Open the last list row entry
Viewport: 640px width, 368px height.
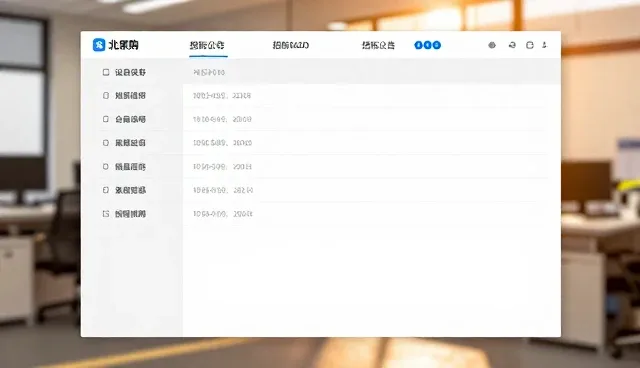click(223, 214)
